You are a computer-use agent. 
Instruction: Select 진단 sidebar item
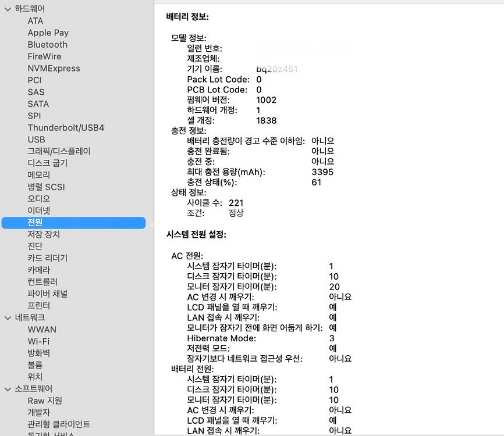pyautogui.click(x=35, y=246)
